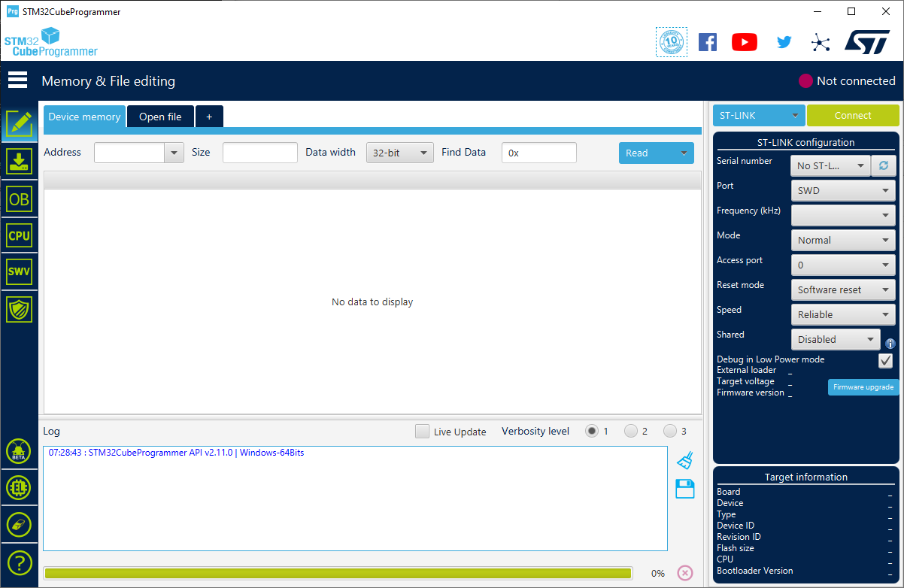Click the full chip erase icon
The height and width of the screenshot is (588, 904).
19,525
